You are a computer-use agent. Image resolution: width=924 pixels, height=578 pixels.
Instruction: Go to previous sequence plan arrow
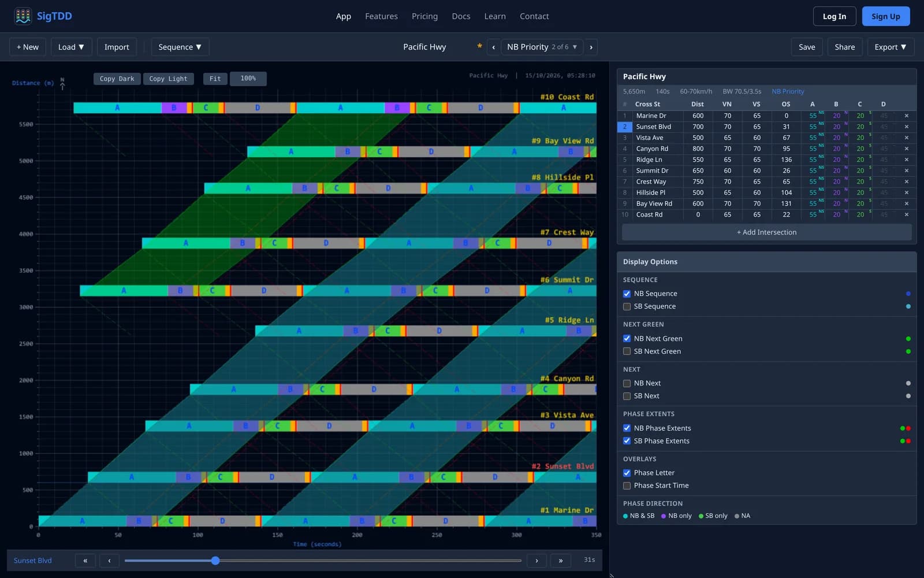[x=493, y=47]
